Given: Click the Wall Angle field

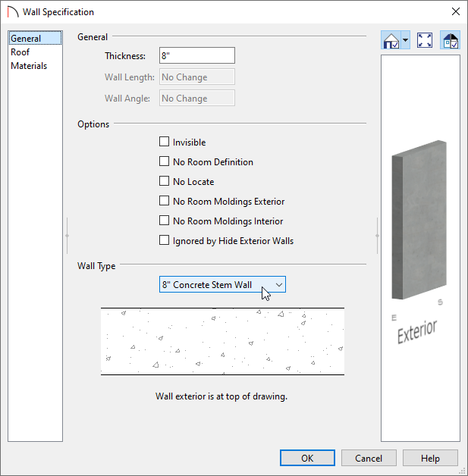Looking at the screenshot, I should [197, 98].
